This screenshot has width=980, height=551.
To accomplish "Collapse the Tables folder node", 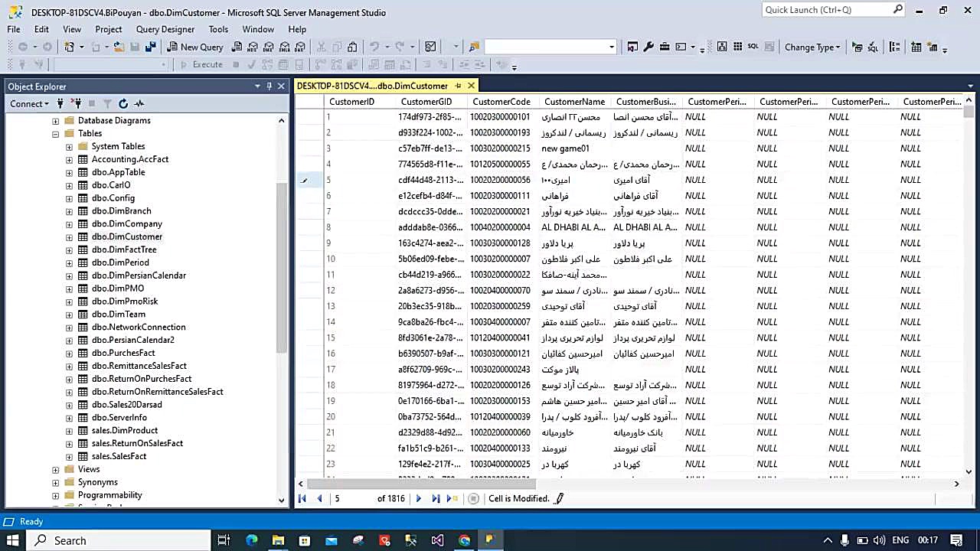I will [55, 133].
